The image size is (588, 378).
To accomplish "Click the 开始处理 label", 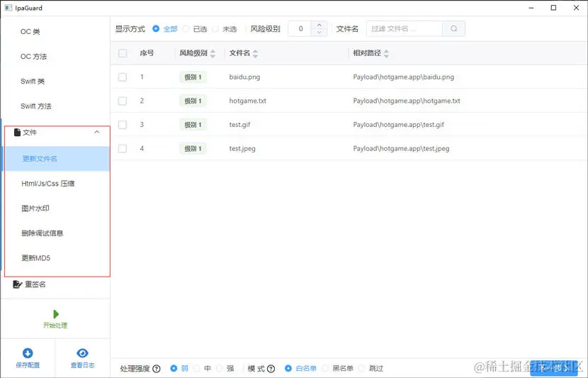I will 55,325.
